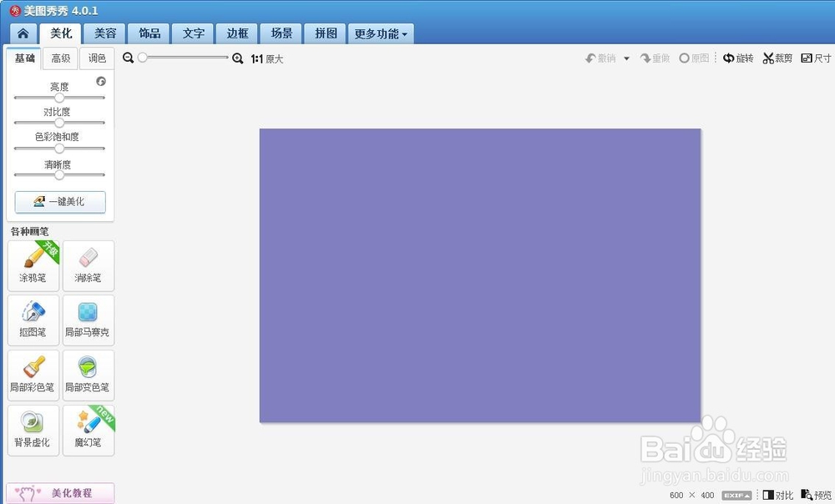Viewport: 835px width, 504px height.
Task: Click the 重做 redo button
Action: (655, 58)
